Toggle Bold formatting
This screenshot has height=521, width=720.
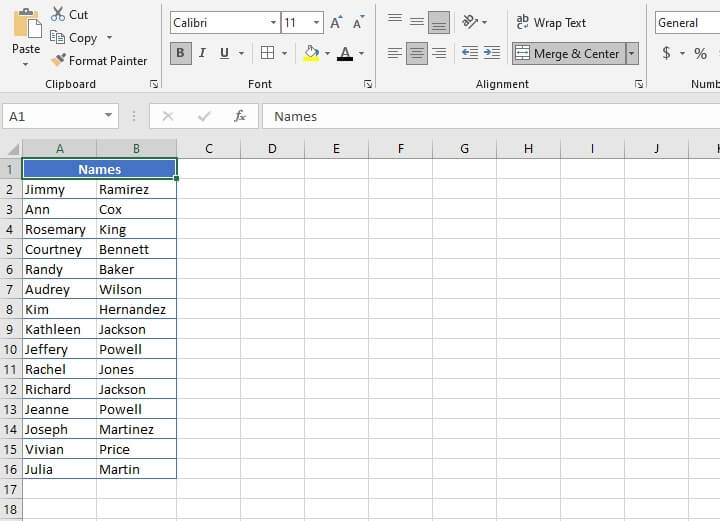180,53
